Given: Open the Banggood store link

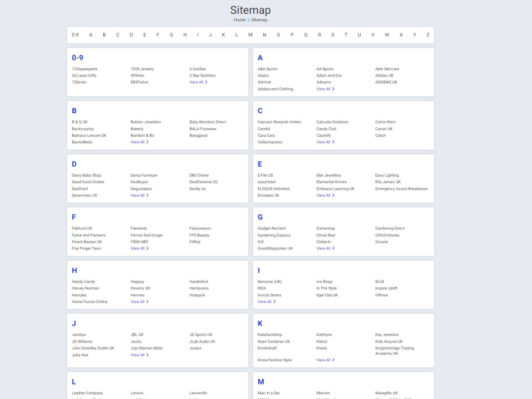Looking at the screenshot, I should coord(198,135).
